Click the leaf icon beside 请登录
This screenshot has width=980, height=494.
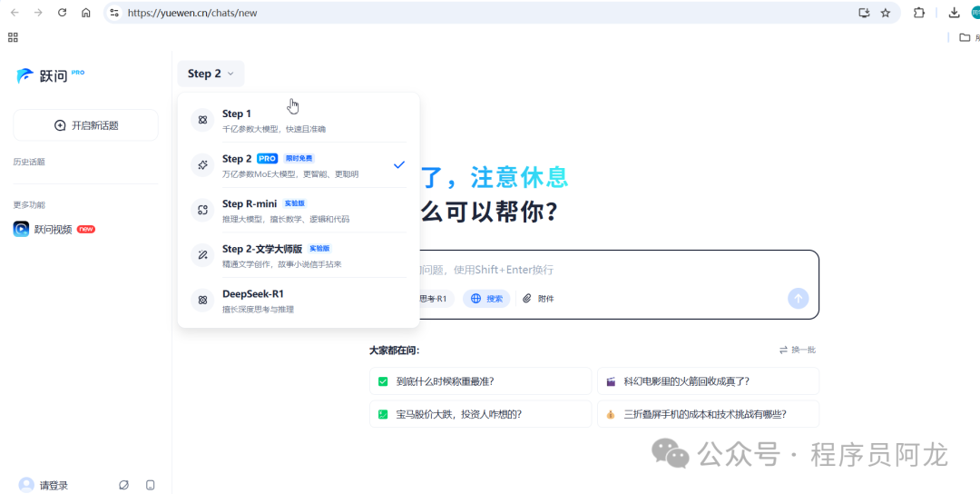point(123,485)
